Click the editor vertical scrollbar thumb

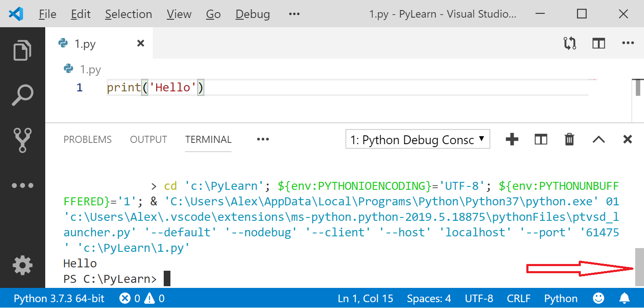tap(639, 87)
